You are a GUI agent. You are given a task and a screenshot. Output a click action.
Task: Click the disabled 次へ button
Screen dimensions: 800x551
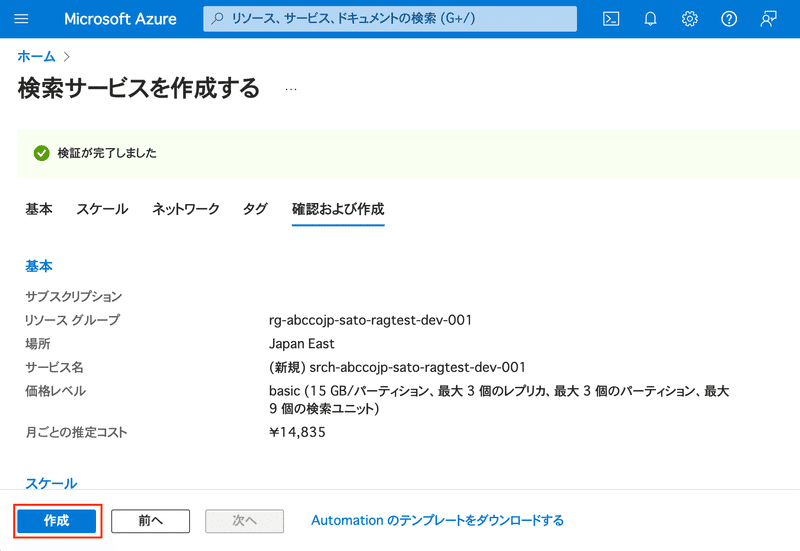[x=244, y=521]
